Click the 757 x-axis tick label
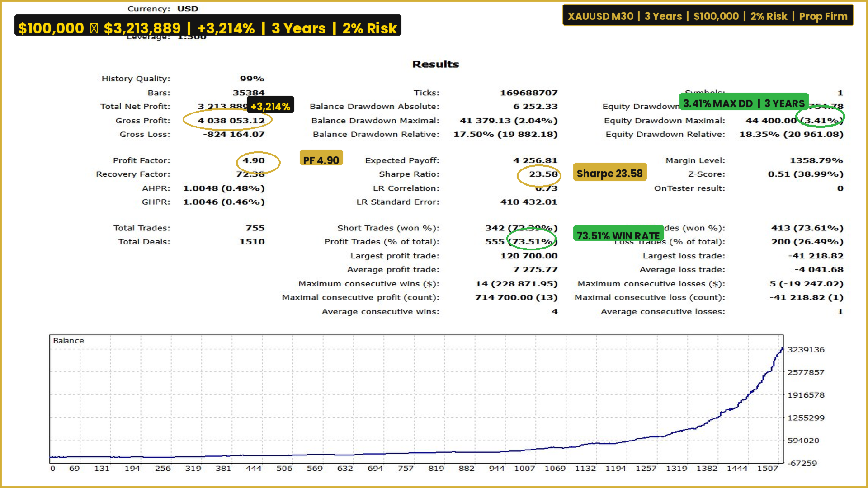Viewport: 868px width, 488px height. point(406,469)
